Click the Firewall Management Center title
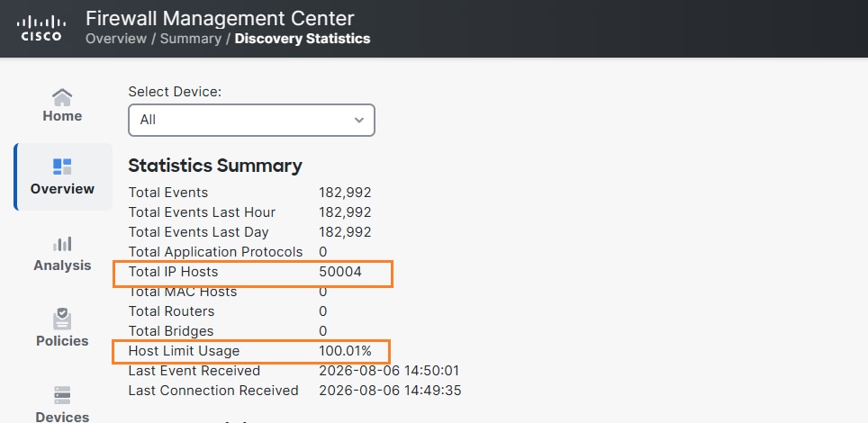This screenshot has height=423, width=868. (220, 18)
